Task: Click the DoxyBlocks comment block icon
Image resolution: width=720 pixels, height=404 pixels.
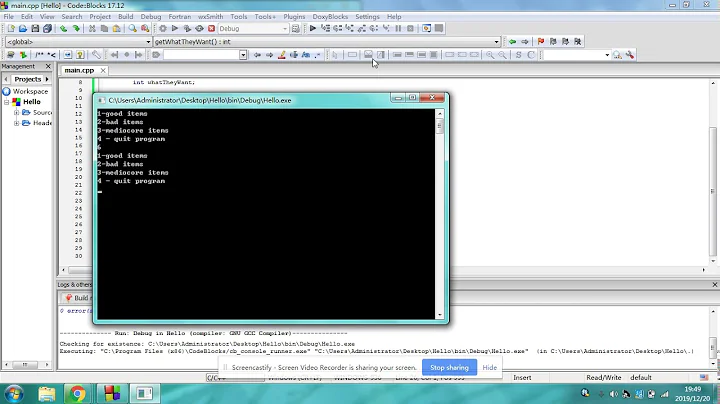Action: coord(39,55)
